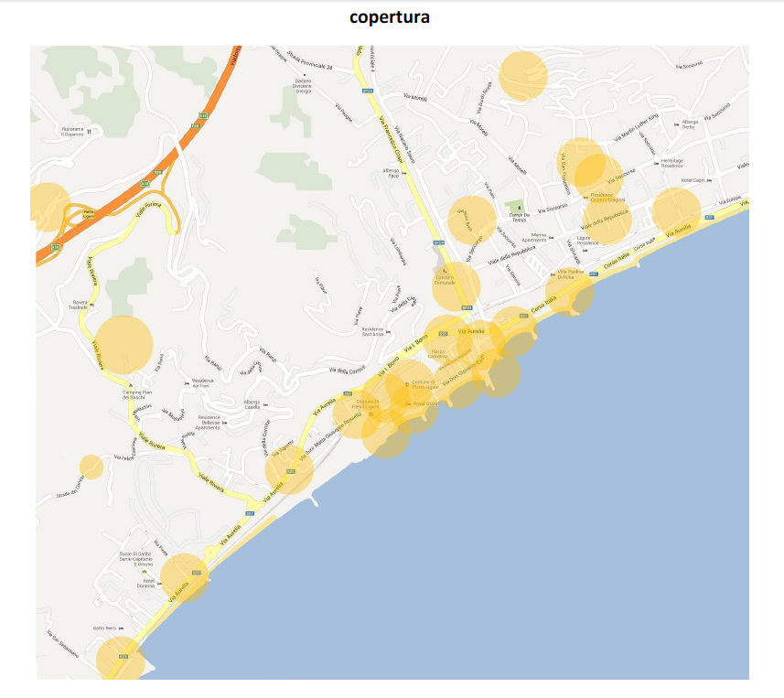Select the 'Strada Provinciale 24' road label

(310, 60)
